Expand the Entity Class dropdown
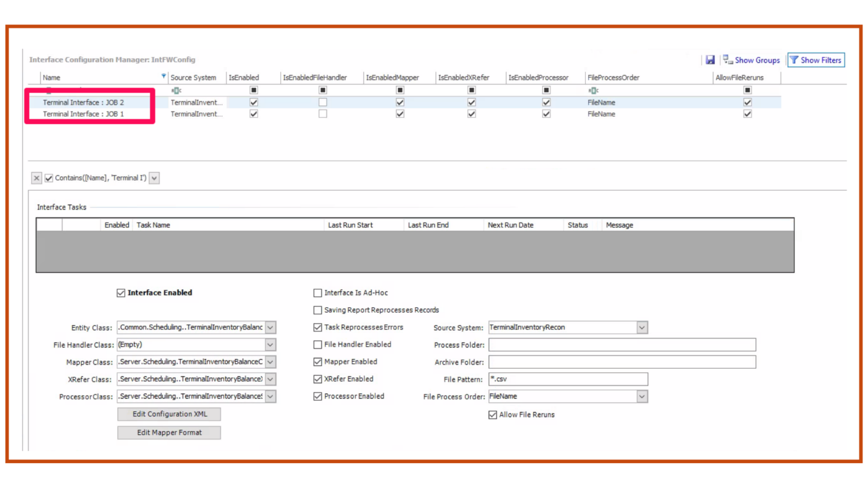868x488 pixels. pos(271,328)
